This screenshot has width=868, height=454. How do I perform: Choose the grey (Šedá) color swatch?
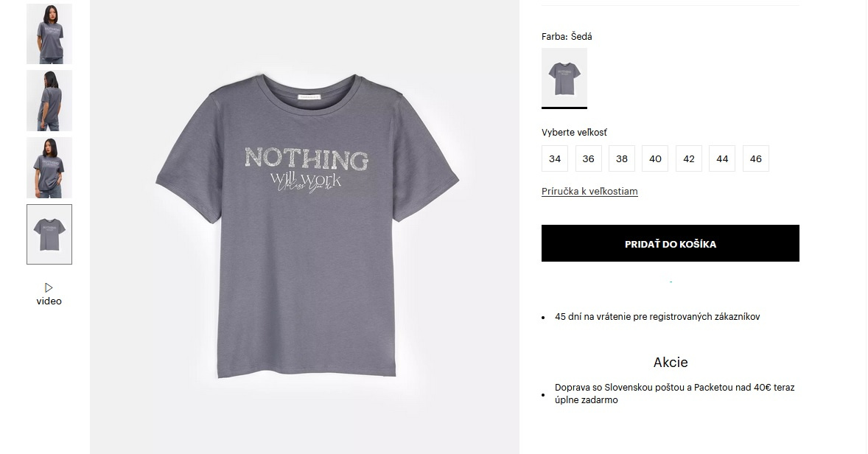click(564, 77)
